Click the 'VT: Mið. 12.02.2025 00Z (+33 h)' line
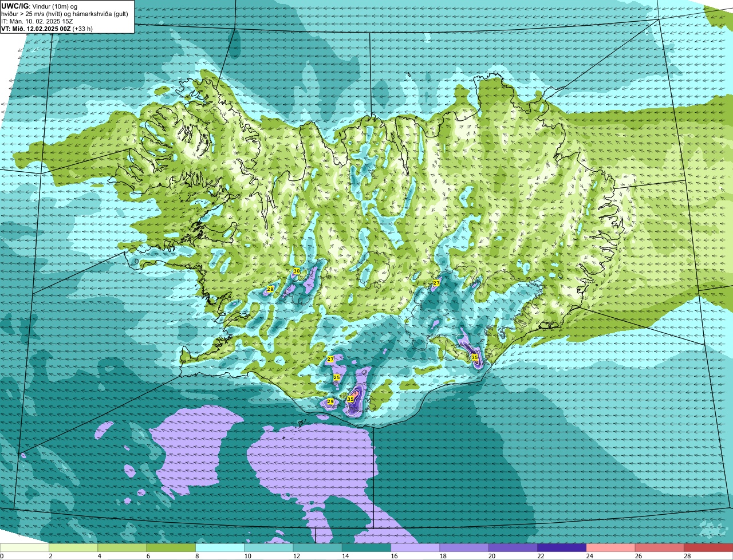Screen dimensions: 733x560 point(47,28)
